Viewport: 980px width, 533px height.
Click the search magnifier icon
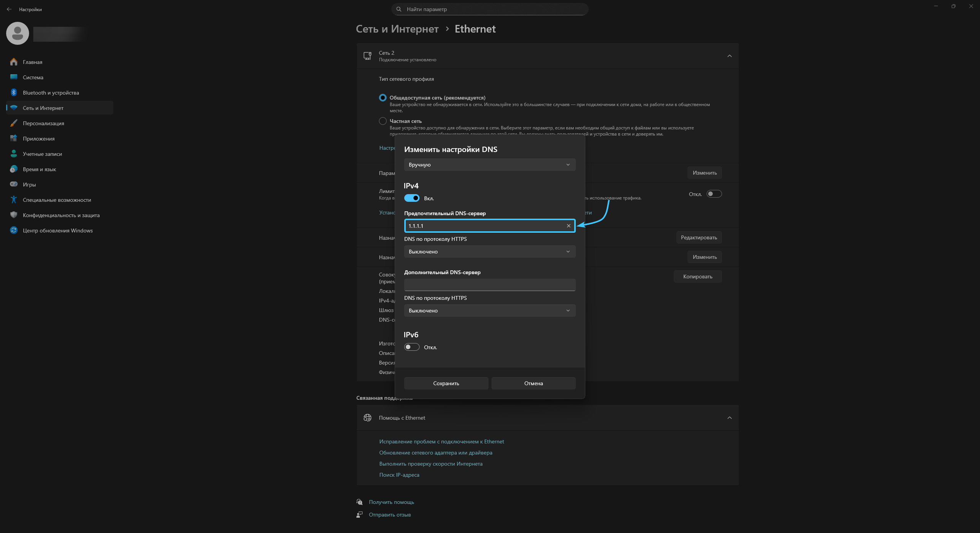pyautogui.click(x=399, y=9)
